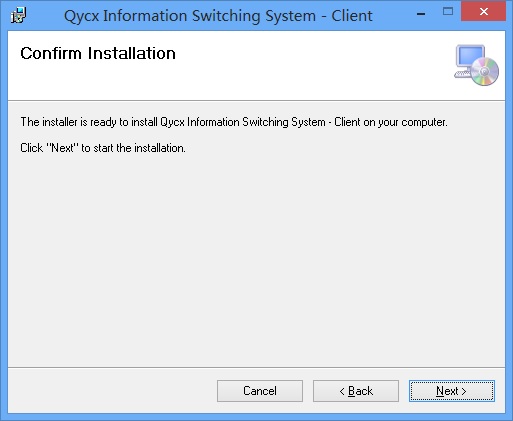Open the installer system menu icon

click(x=18, y=15)
